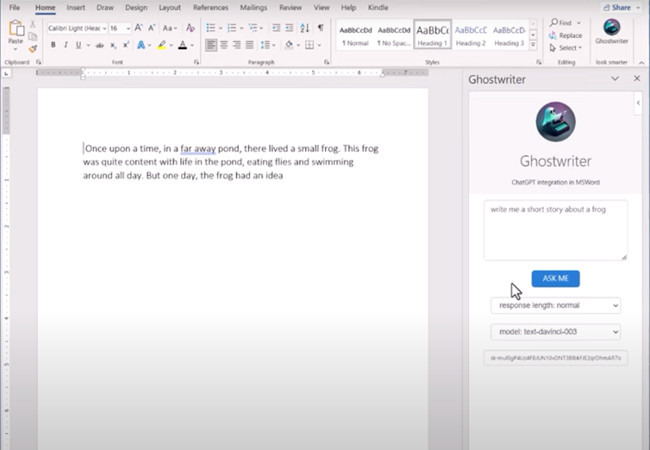
Task: Decrease font size with shrink icon
Action: 152,28
